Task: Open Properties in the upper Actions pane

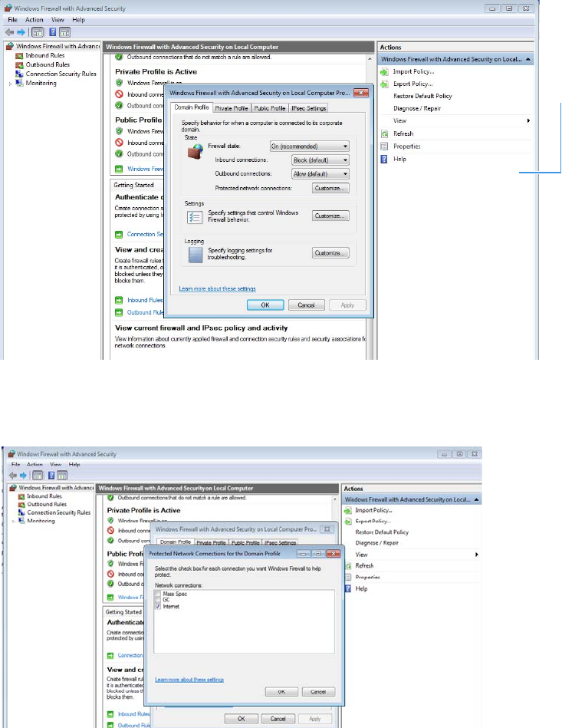Action: click(406, 147)
